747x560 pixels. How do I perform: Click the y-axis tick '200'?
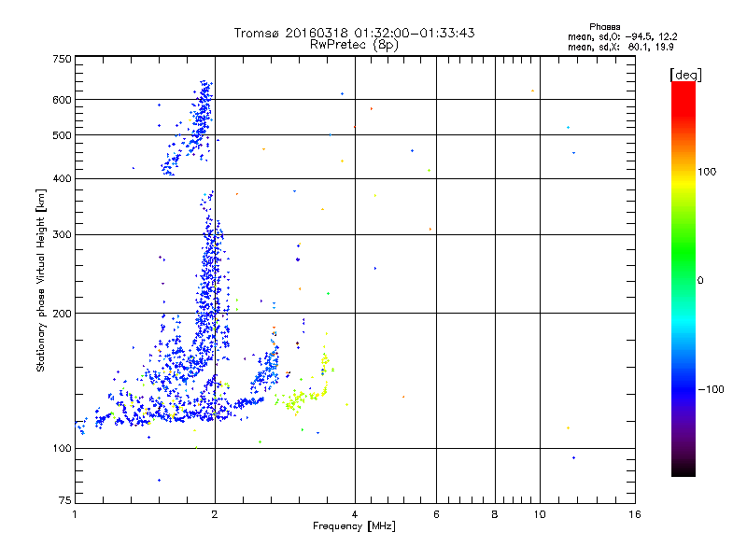62,314
